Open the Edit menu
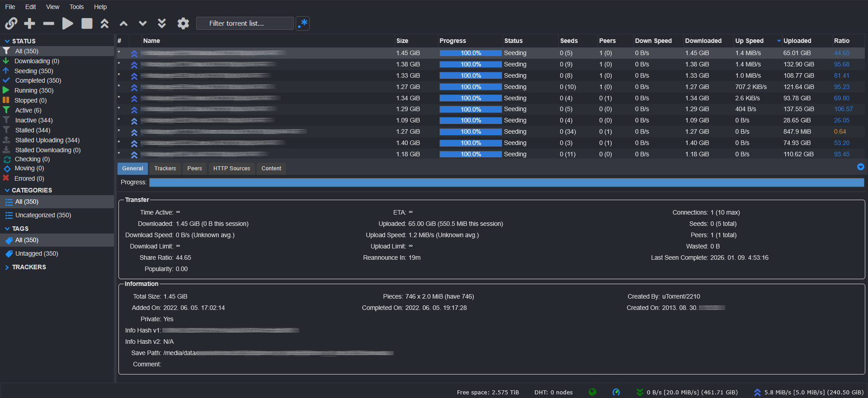The width and height of the screenshot is (868, 398). click(31, 7)
